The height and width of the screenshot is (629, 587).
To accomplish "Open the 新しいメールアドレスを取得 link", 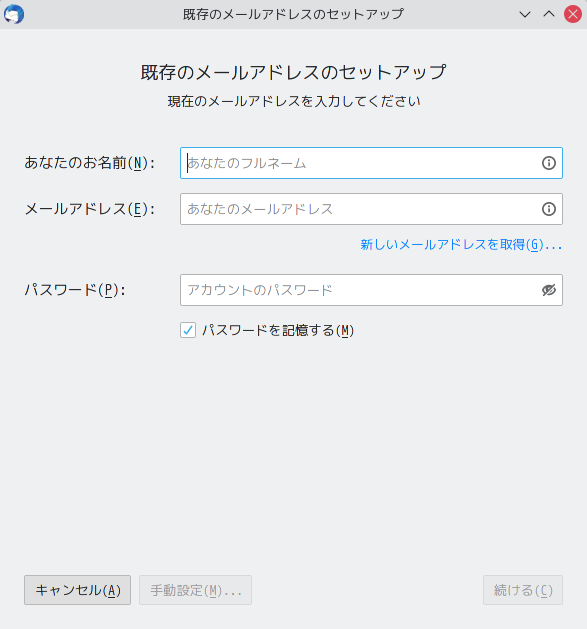I will (x=461, y=244).
